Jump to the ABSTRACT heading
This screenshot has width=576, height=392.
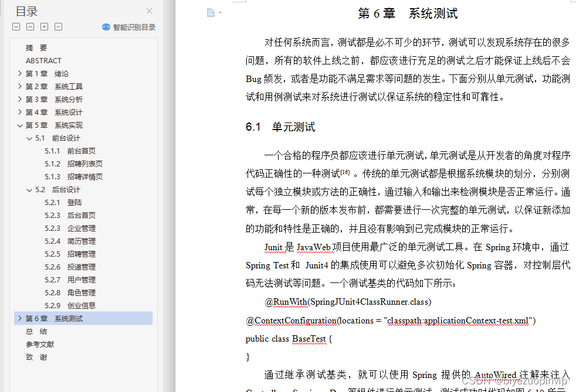point(43,60)
